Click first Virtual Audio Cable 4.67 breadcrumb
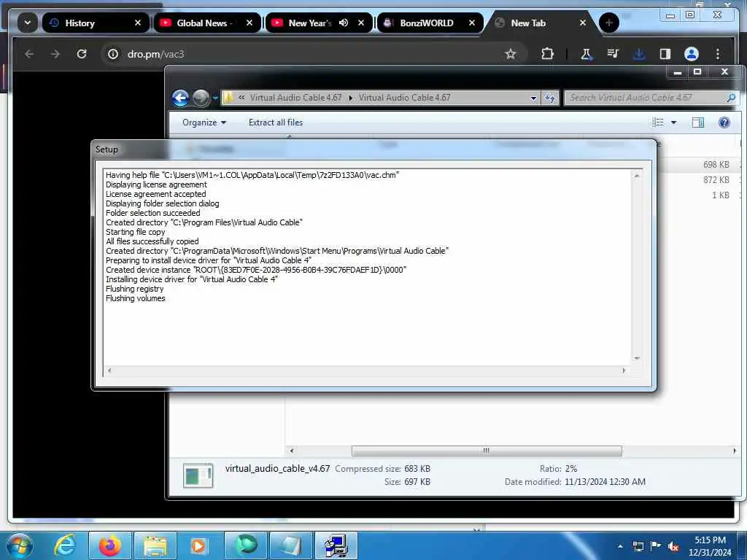 (x=296, y=98)
